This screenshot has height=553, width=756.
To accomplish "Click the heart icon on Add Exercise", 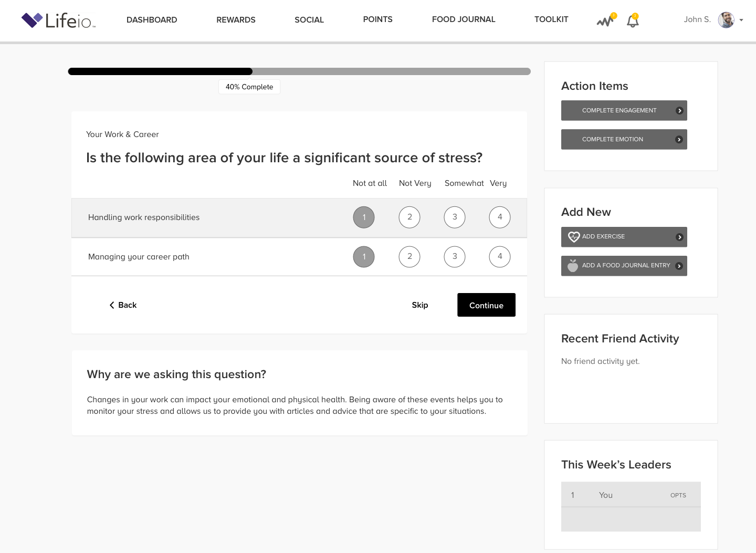I will coord(573,237).
